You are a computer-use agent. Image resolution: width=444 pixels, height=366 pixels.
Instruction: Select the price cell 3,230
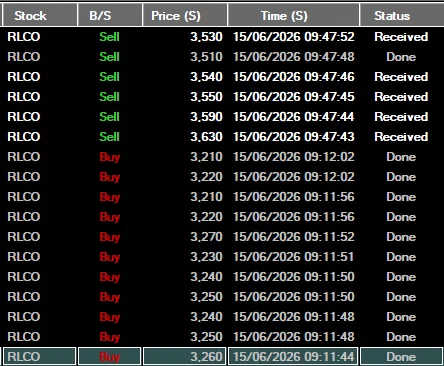206,257
